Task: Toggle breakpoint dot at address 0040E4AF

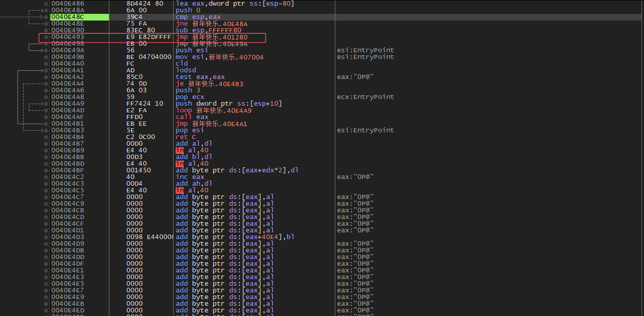Action: pos(47,117)
